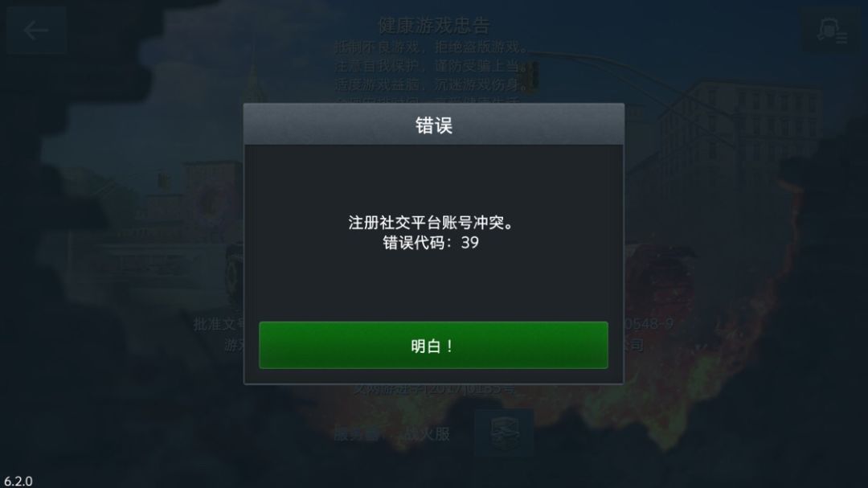
Task: Open the customer support headset icon
Action: [832, 31]
